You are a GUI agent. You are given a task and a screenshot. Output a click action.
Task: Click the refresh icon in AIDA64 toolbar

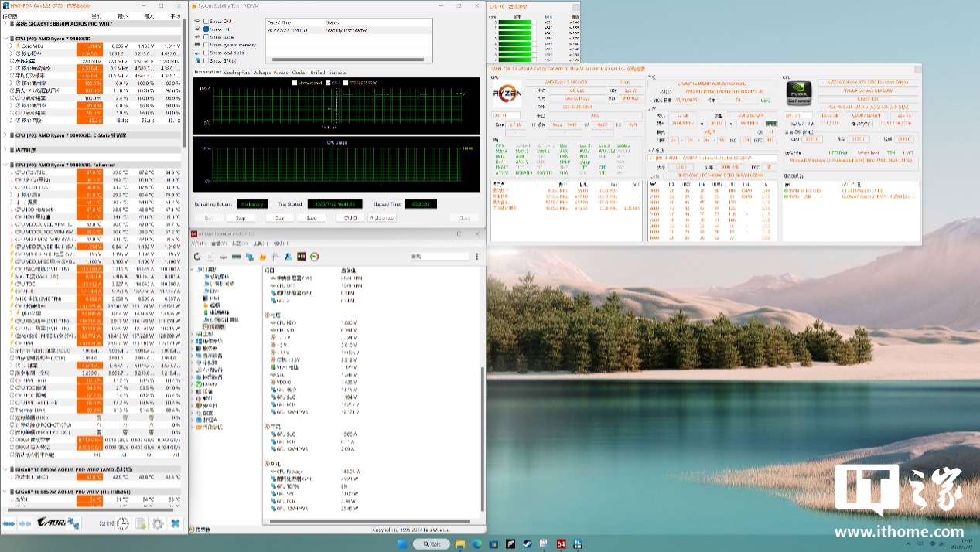(x=197, y=257)
